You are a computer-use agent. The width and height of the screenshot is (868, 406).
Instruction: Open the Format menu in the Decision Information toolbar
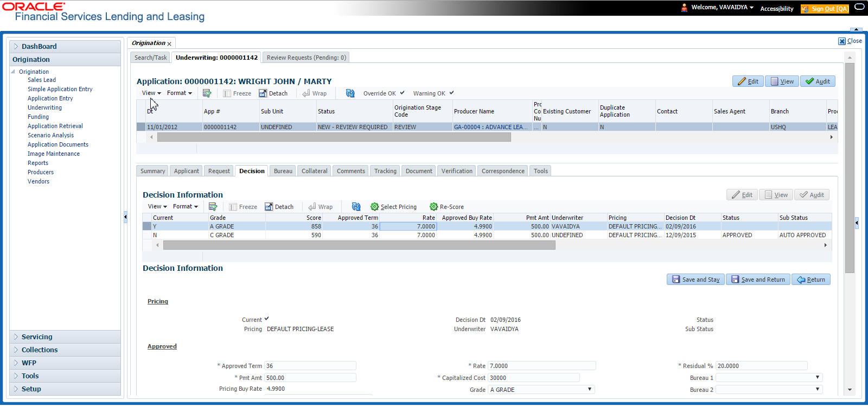click(186, 207)
